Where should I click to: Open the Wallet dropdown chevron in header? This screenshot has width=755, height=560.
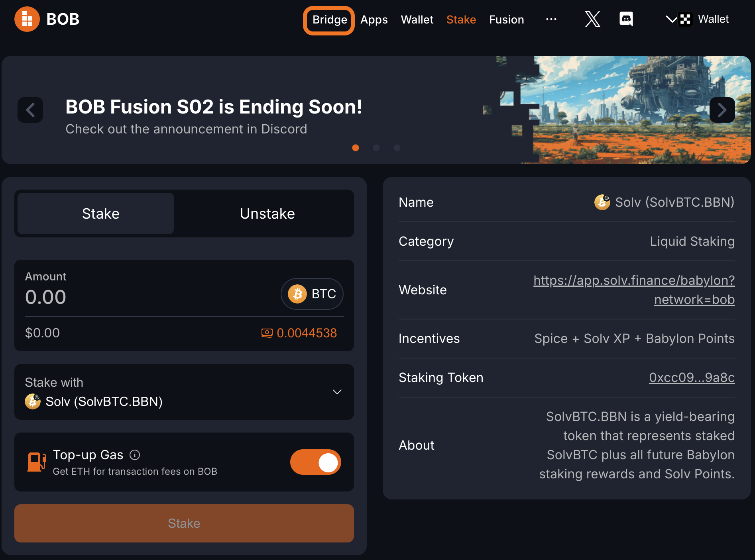(671, 19)
